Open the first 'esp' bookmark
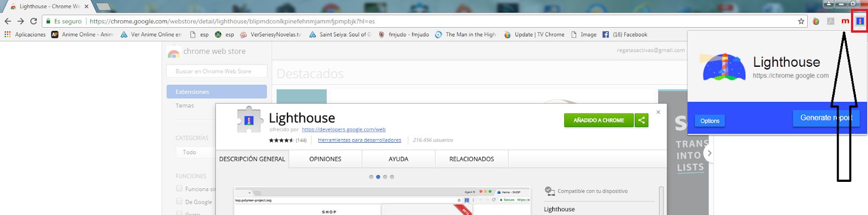Screen dimensions: 868x215 (x=199, y=34)
